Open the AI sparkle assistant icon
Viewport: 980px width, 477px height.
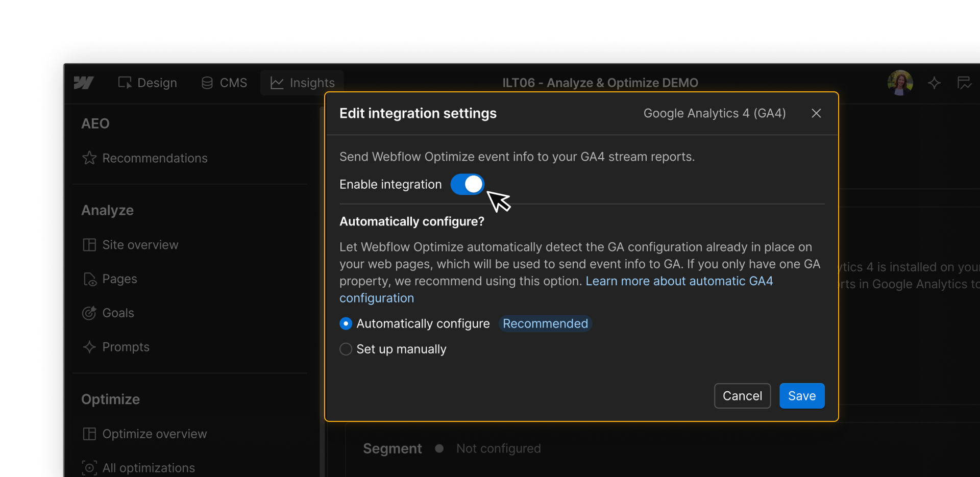pos(934,83)
